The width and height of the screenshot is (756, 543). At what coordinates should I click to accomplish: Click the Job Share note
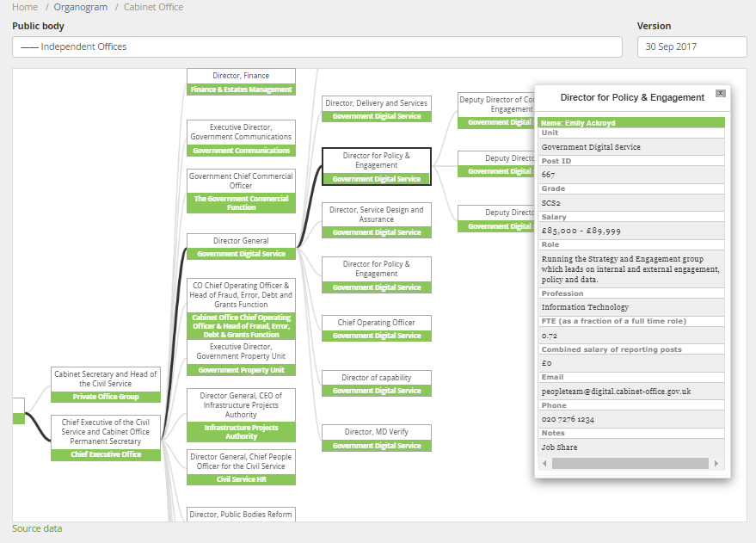coord(559,447)
